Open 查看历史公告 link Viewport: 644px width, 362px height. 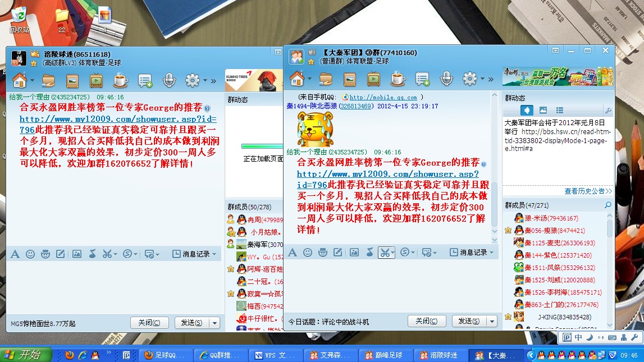tap(588, 191)
